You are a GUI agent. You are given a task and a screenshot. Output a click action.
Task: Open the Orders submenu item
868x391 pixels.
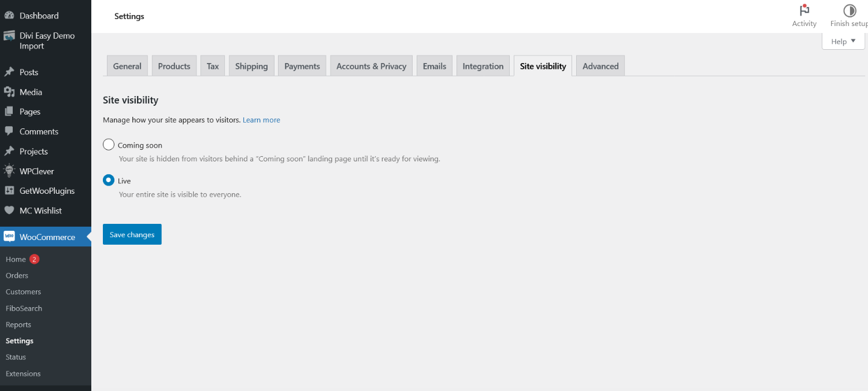pyautogui.click(x=17, y=275)
